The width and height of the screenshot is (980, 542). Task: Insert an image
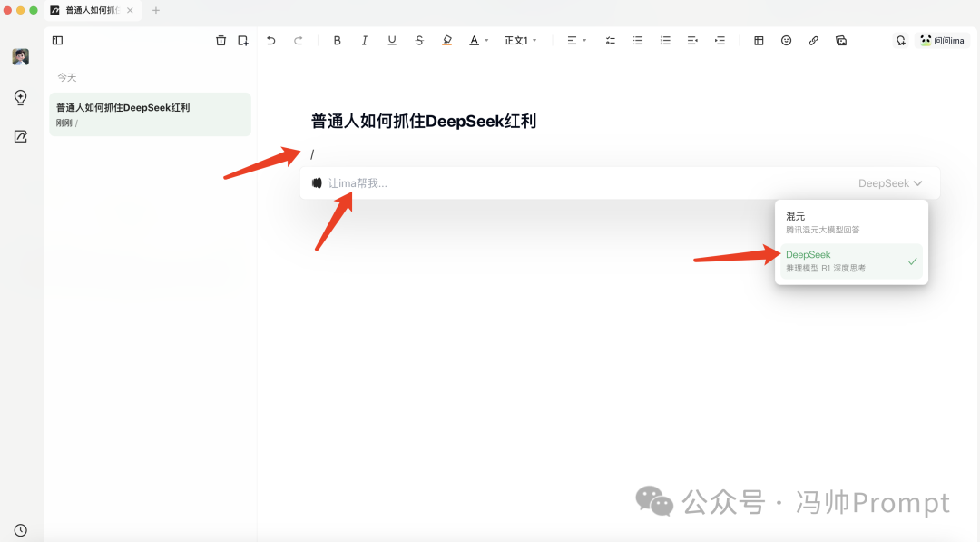(841, 41)
